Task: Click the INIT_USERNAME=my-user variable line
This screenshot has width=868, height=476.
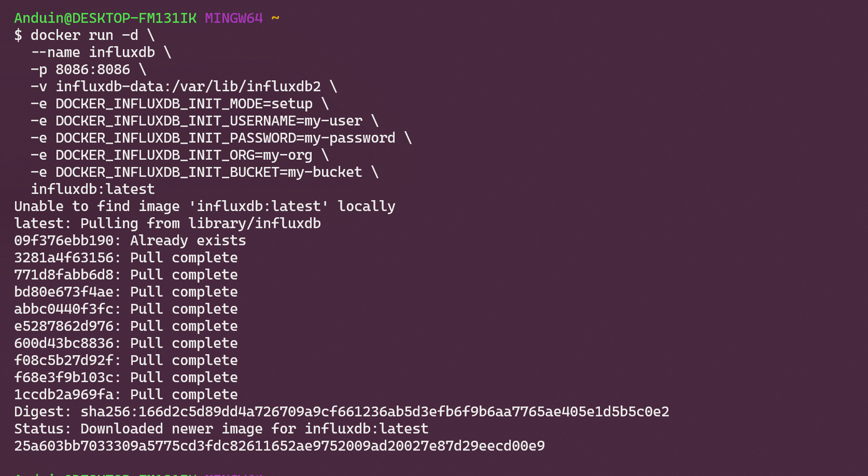Action: pos(209,121)
